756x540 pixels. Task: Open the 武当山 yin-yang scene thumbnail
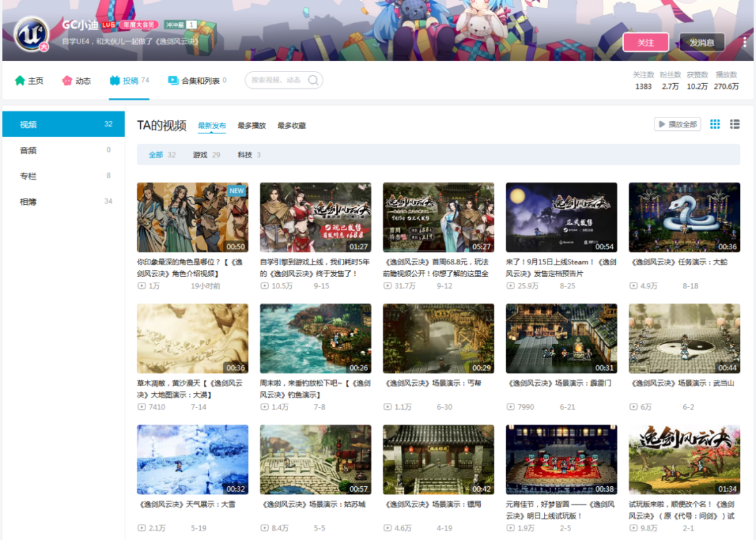[684, 338]
